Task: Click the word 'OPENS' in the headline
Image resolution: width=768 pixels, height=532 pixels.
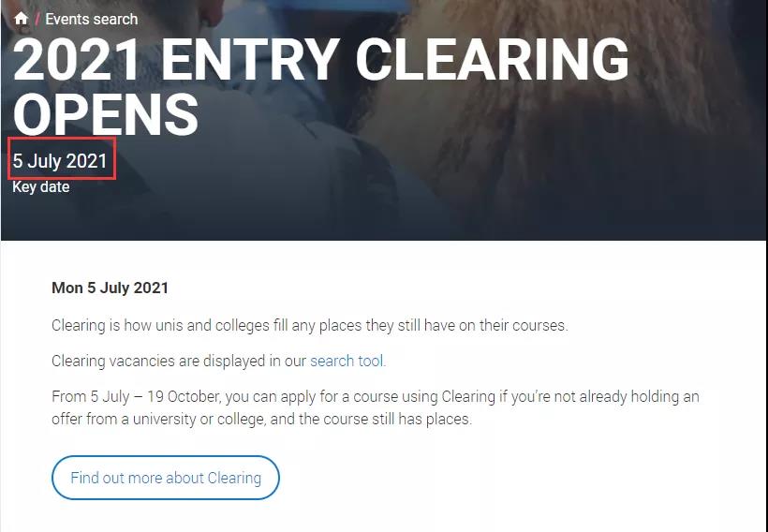Action: click(x=105, y=114)
